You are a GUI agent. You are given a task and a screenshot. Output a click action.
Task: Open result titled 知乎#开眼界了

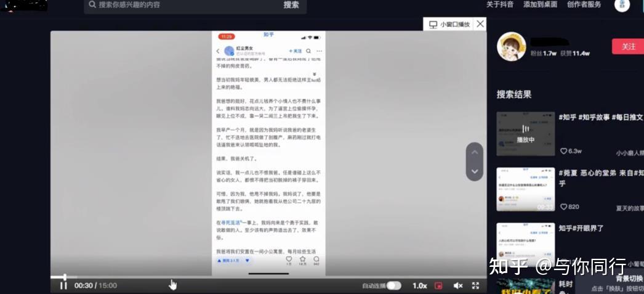click(x=581, y=228)
